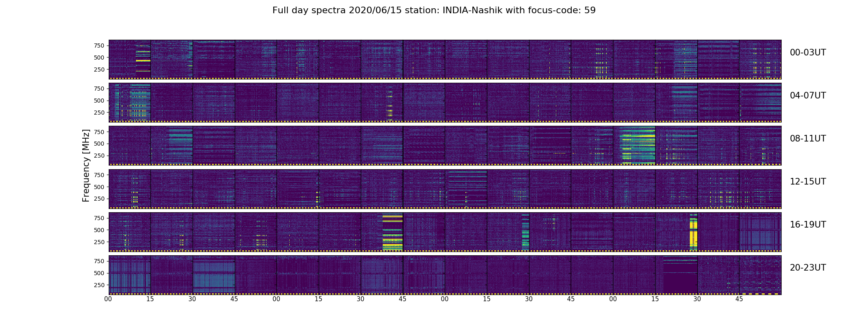Image resolution: width=868 pixels, height=331 pixels.
Task: Select the '00-03UT' row label
Action: 808,53
